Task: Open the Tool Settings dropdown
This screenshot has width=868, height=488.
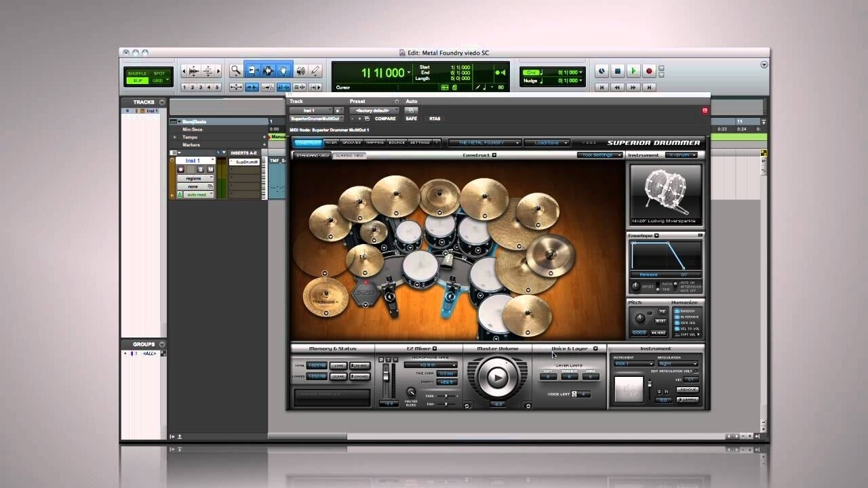Action: 599,155
